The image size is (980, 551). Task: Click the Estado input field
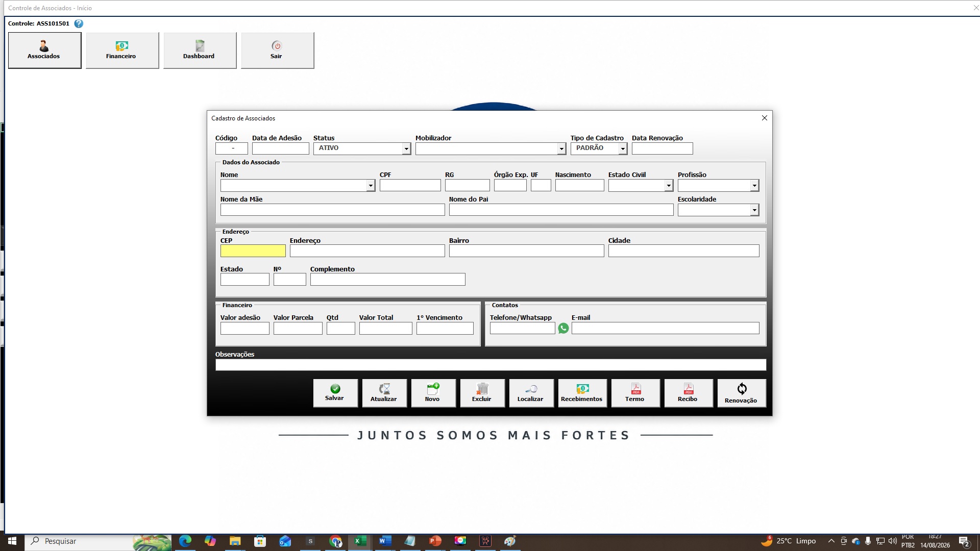coord(245,280)
